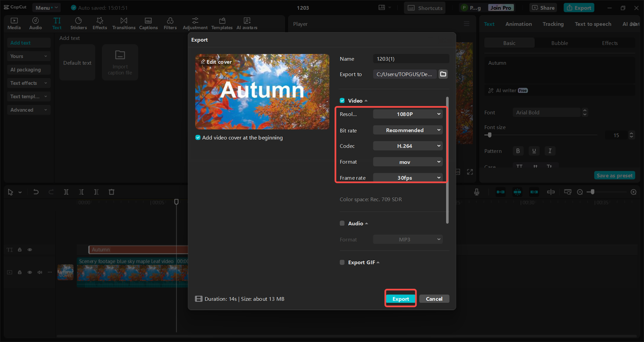Open the Adjustment panel in the main window

195,23
